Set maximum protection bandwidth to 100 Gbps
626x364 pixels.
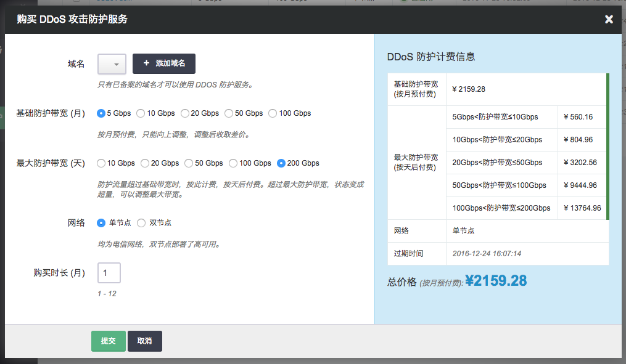tap(233, 163)
